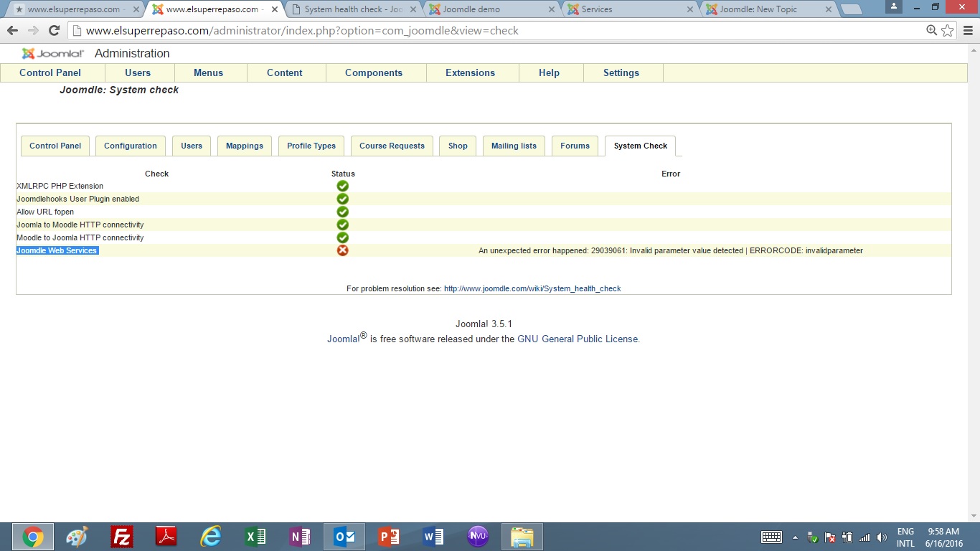
Task: Click the zoom magnifier icon in address bar
Action: 931,31
